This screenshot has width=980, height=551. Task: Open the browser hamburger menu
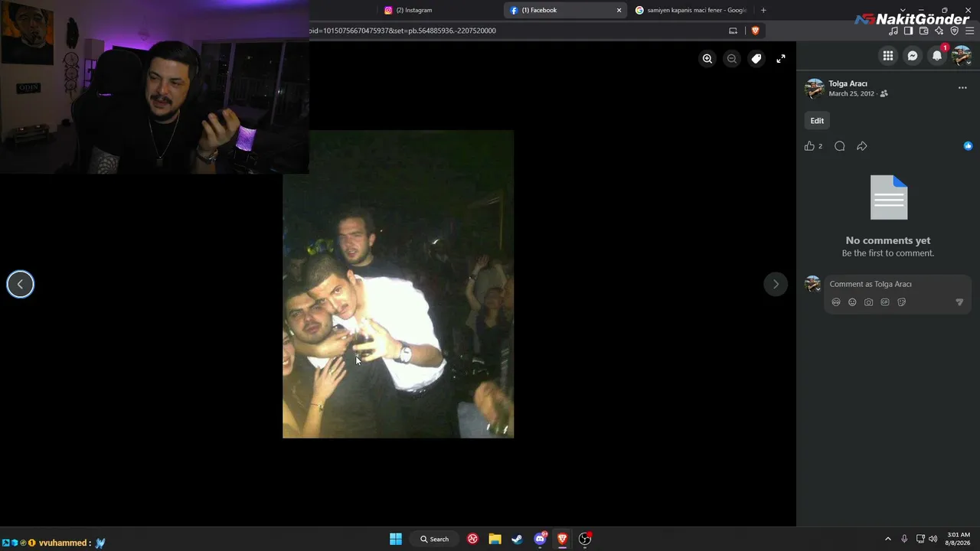[970, 31]
